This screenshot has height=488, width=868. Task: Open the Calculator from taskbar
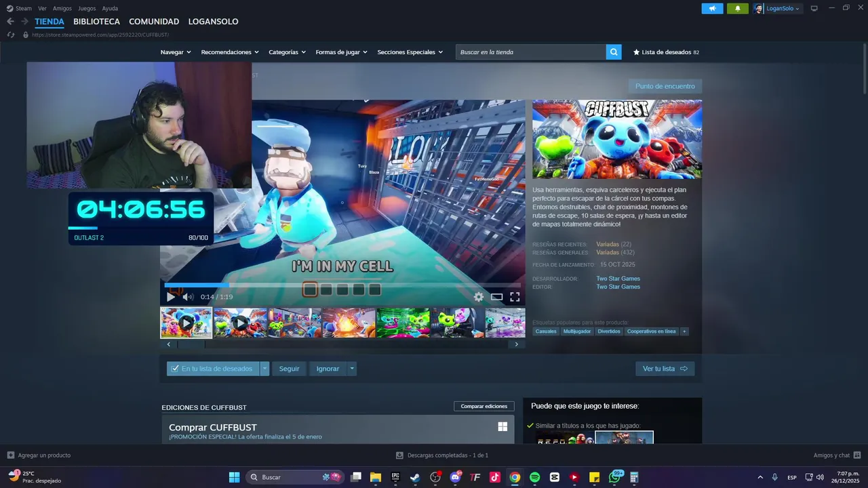(634, 477)
